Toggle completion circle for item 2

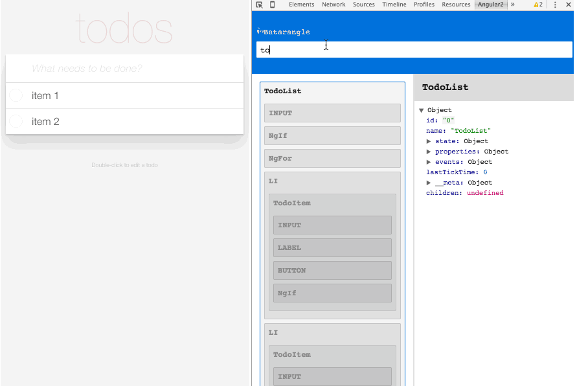(x=16, y=121)
